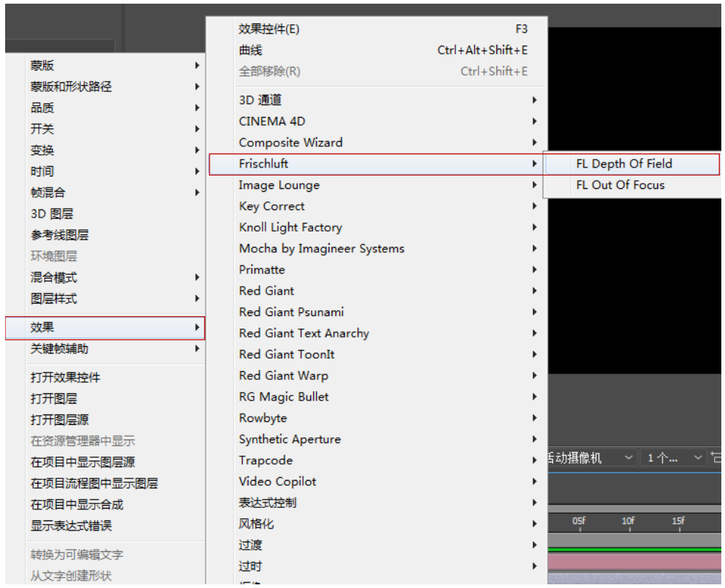Expand the Composite Wizard category
The width and height of the screenshot is (725, 588).
(376, 143)
